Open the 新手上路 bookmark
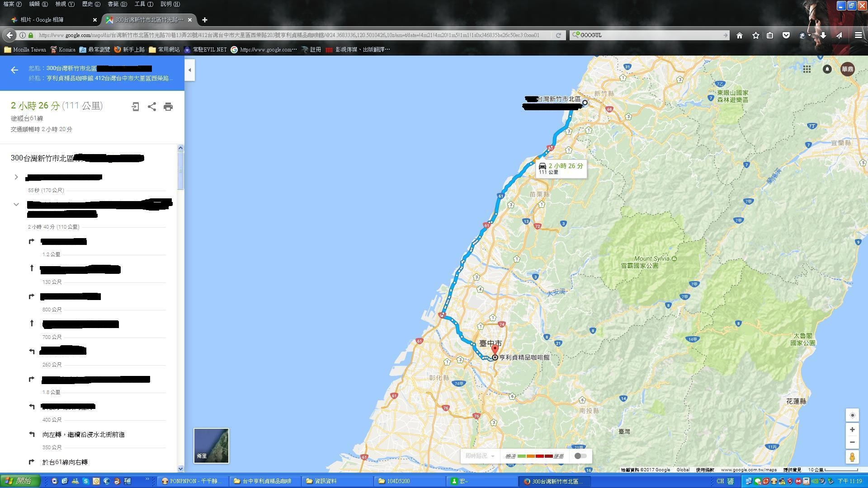 129,50
